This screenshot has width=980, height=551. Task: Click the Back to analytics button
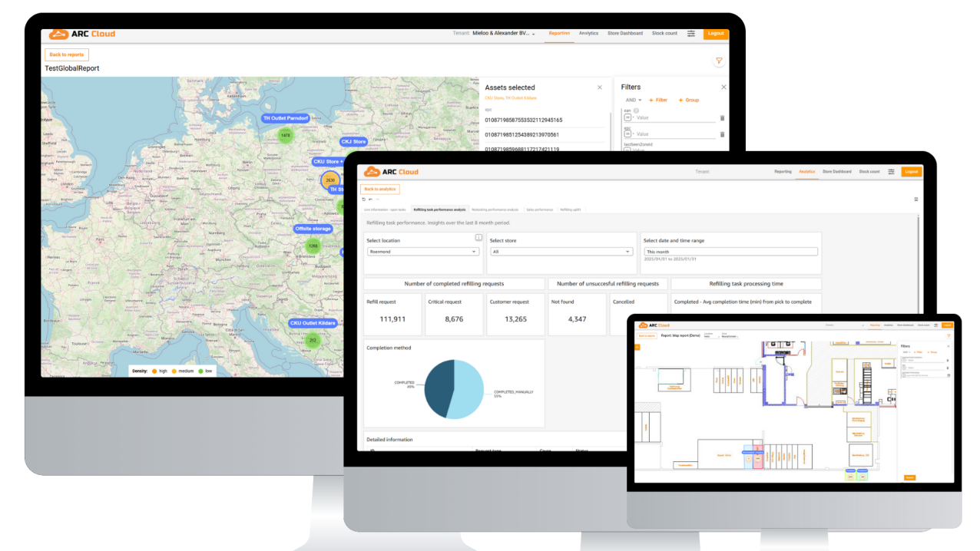(381, 189)
